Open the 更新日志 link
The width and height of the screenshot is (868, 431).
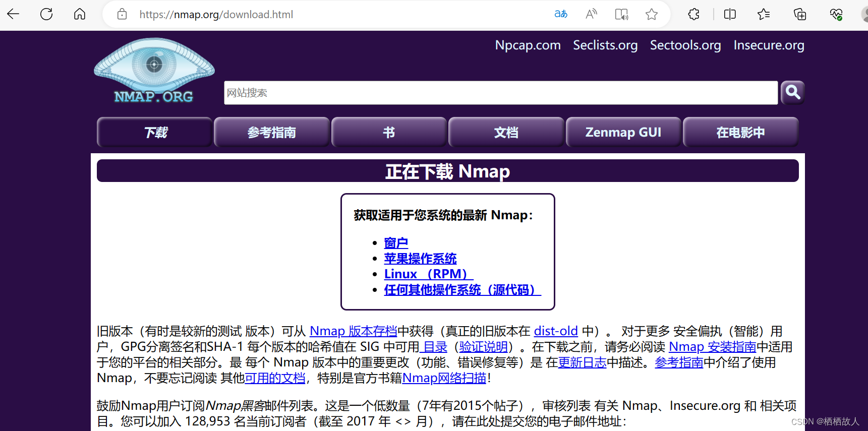(x=582, y=362)
